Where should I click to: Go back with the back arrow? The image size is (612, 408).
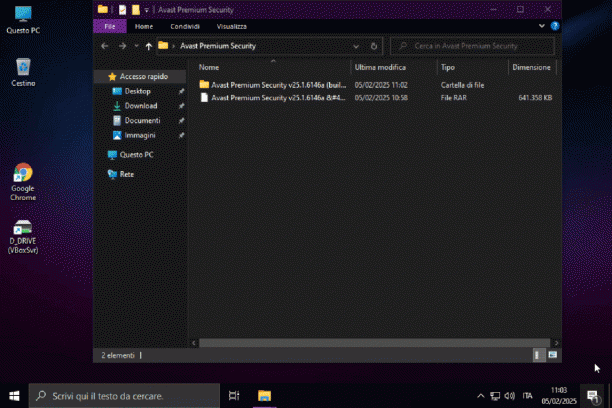click(x=104, y=46)
